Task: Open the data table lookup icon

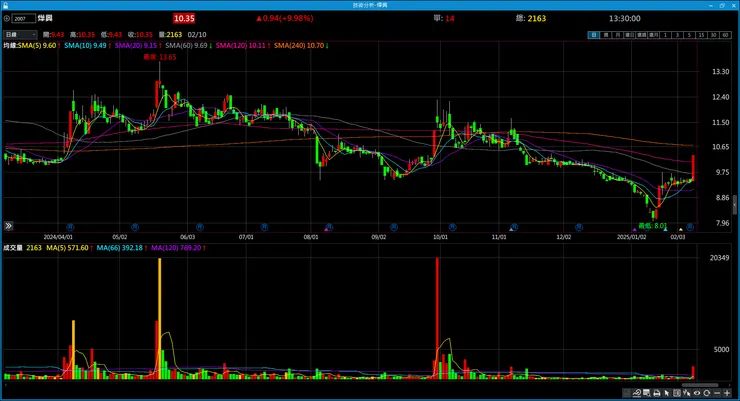Action: (647, 393)
